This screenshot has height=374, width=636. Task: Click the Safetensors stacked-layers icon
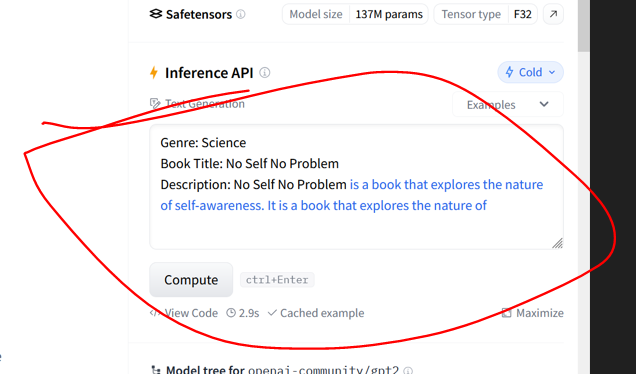(x=156, y=14)
